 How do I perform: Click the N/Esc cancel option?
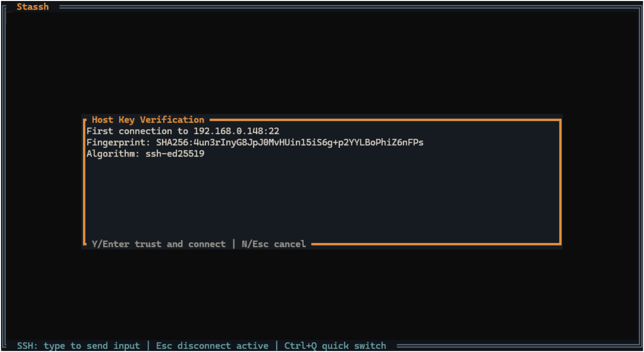tap(273, 244)
